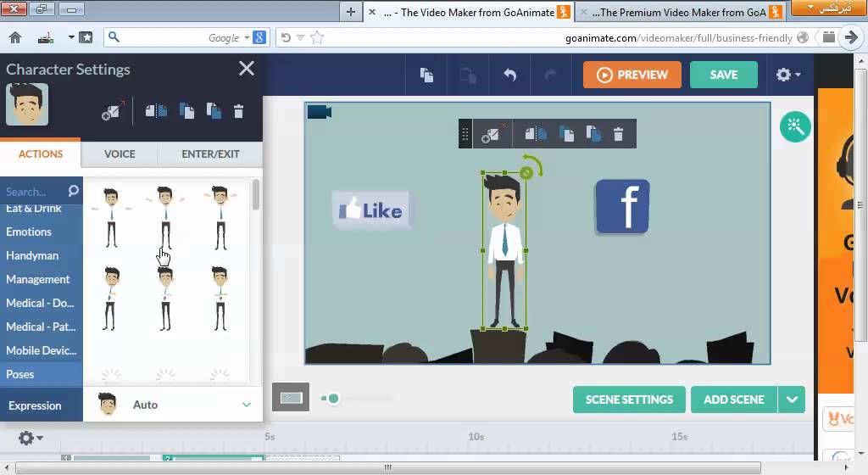This screenshot has width=868, height=475.
Task: Choose the middle pose thumbnail in second row
Action: tap(165, 299)
